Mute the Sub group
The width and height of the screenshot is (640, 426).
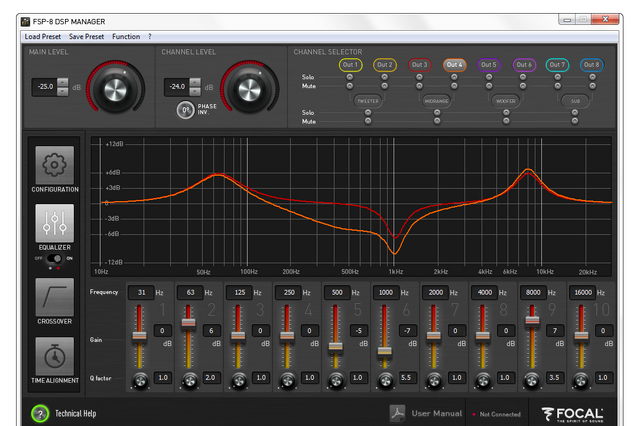pyautogui.click(x=575, y=121)
